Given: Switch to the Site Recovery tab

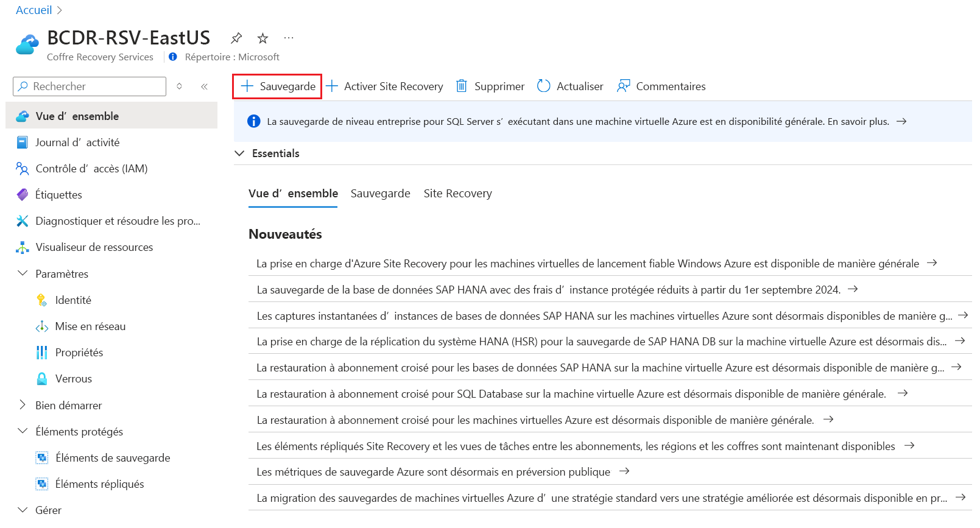Looking at the screenshot, I should click(458, 194).
